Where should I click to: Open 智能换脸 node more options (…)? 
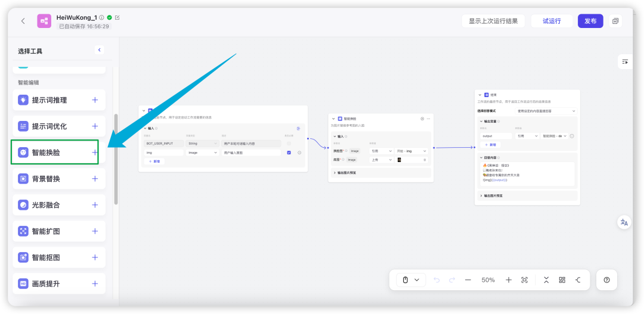pyautogui.click(x=428, y=119)
